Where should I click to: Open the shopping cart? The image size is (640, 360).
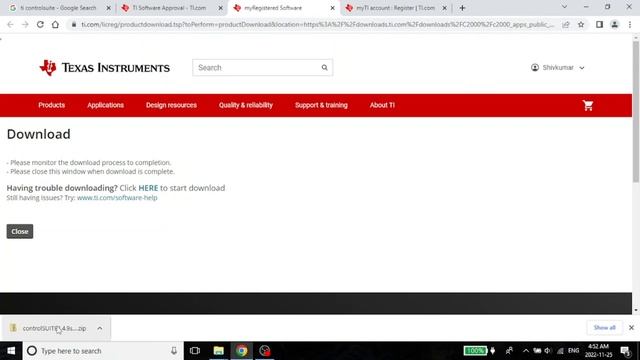coord(588,106)
